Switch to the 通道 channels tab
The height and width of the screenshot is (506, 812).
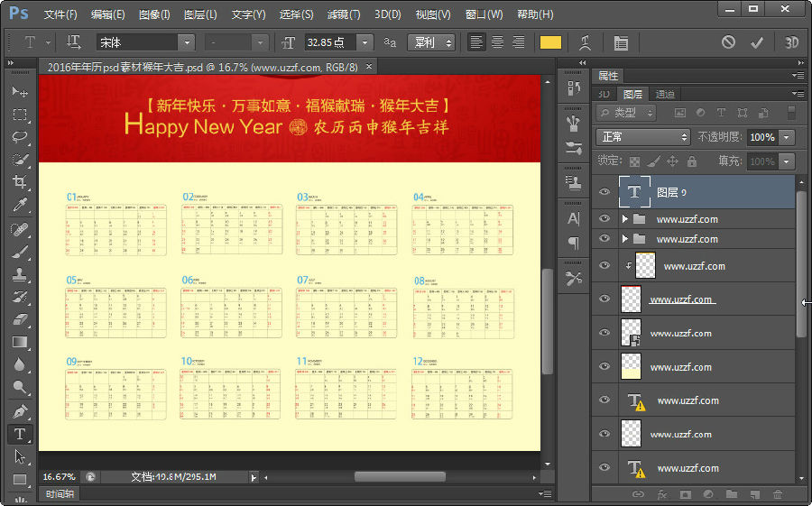click(665, 95)
